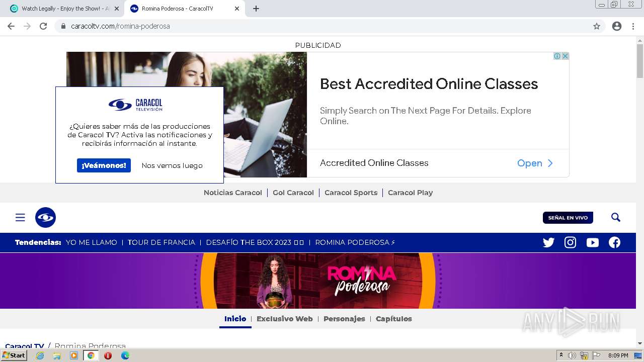Click the address bar URL

120,26
